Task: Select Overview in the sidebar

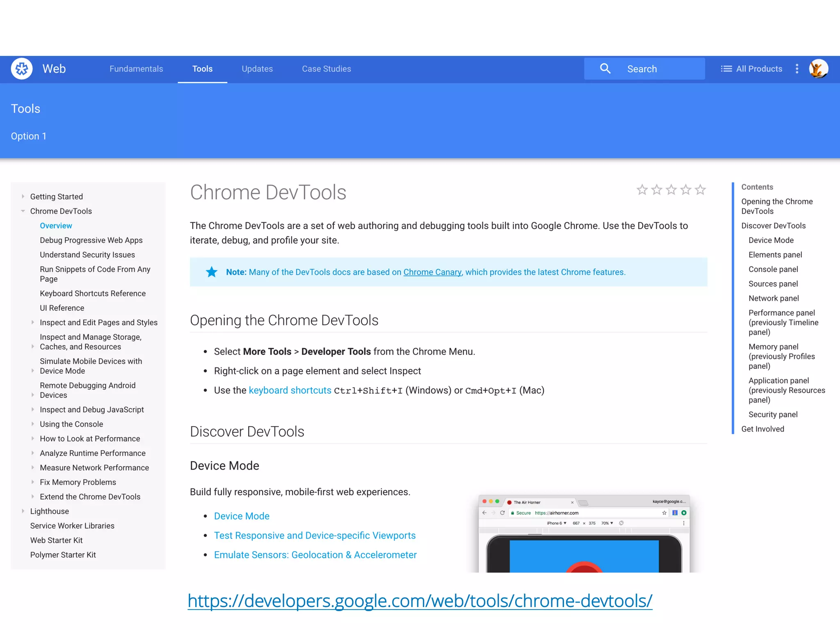Action: 56,226
